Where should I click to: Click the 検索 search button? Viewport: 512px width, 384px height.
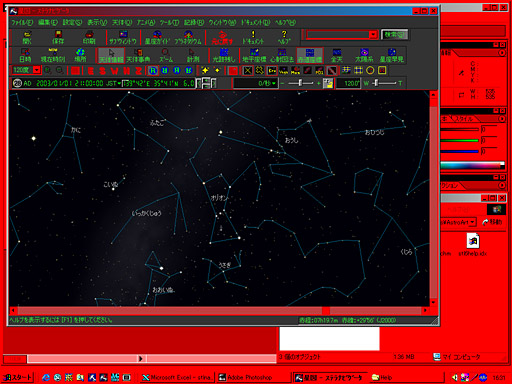pyautogui.click(x=394, y=34)
